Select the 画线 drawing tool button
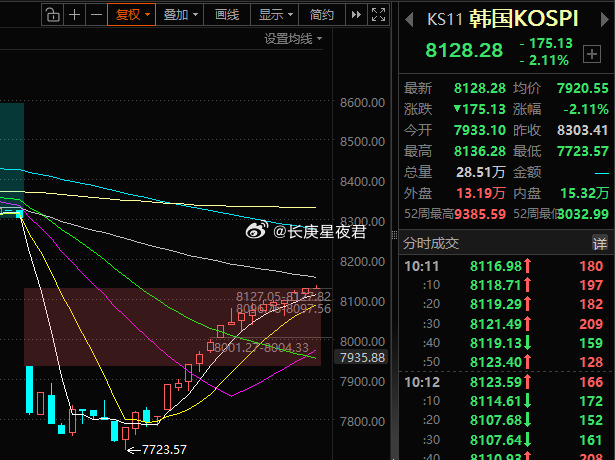615x460 pixels. (x=227, y=15)
